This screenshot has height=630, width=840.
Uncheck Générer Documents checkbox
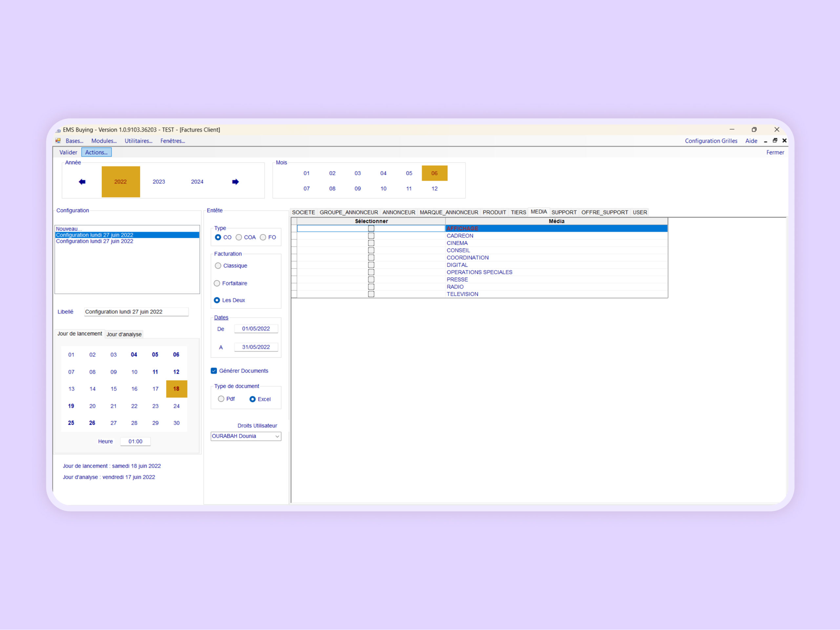[214, 371]
